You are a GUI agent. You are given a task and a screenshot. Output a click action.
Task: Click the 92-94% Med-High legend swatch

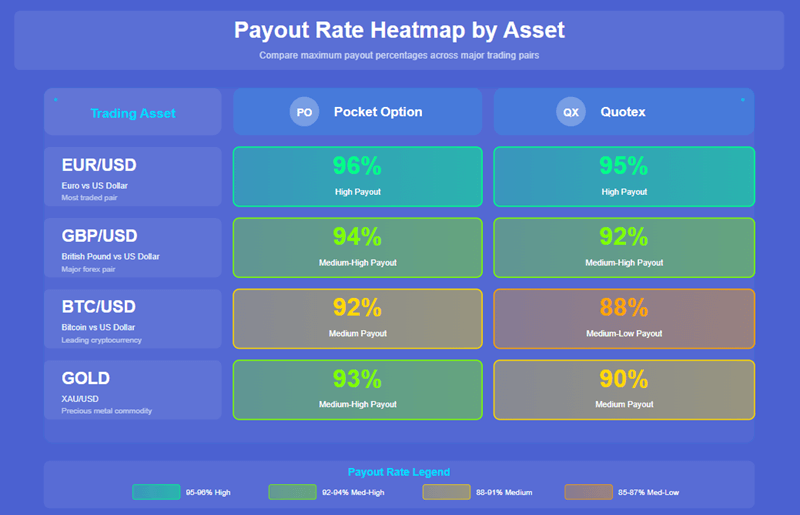click(292, 492)
